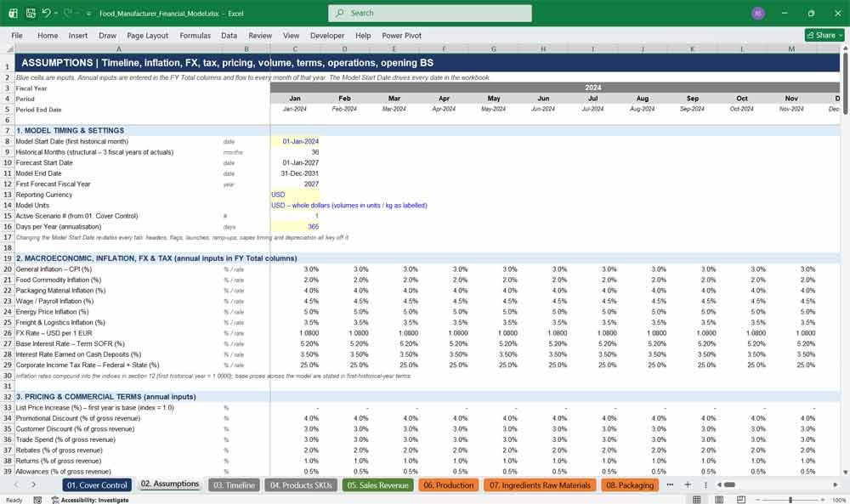The image size is (850, 504).
Task: Switch to the 06. Production sheet
Action: [x=448, y=485]
